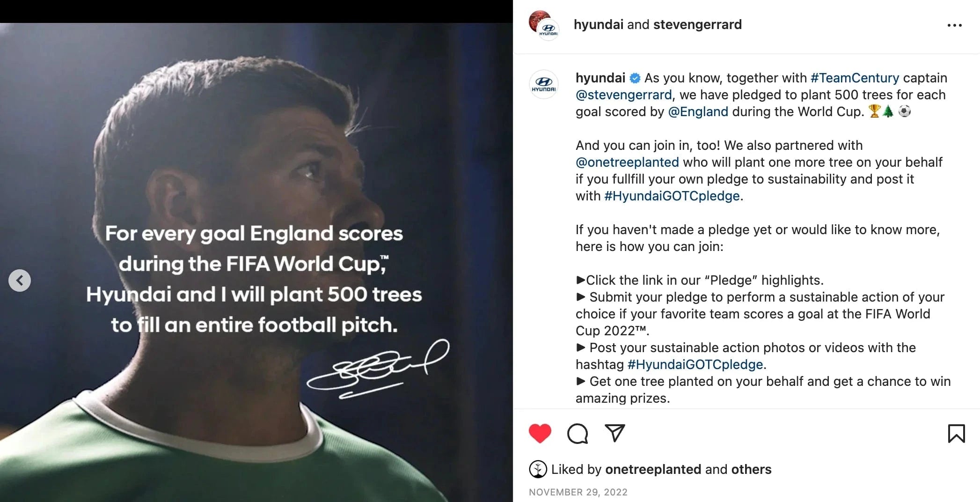Click the November 29, 2022 timestamp
Image resolution: width=980 pixels, height=502 pixels.
(x=578, y=492)
